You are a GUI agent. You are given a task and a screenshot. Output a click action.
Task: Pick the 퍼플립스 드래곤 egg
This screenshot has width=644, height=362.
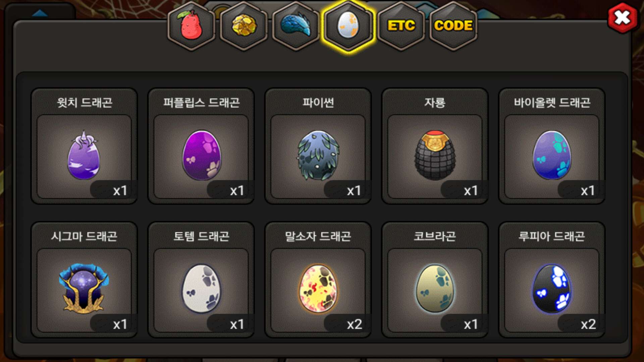tap(201, 155)
